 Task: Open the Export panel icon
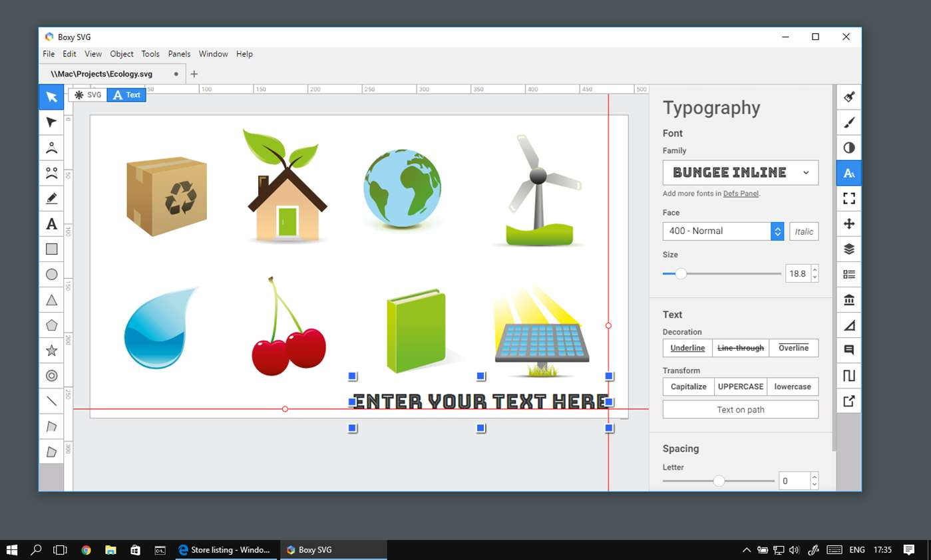pos(848,401)
